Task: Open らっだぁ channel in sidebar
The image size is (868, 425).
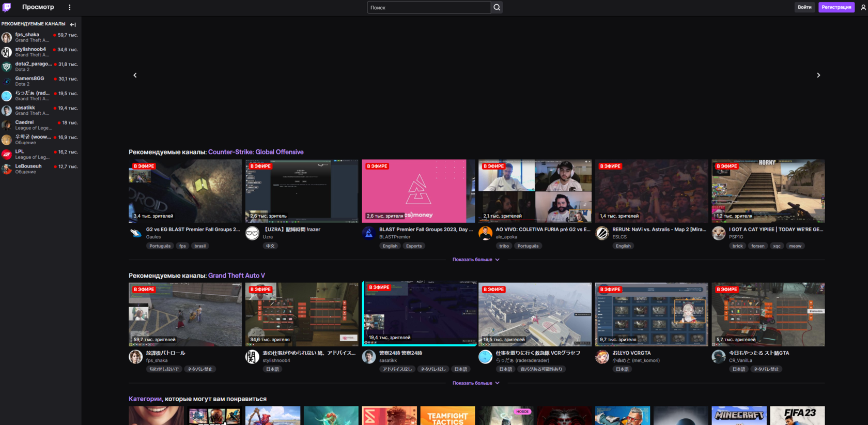Action: click(40, 96)
